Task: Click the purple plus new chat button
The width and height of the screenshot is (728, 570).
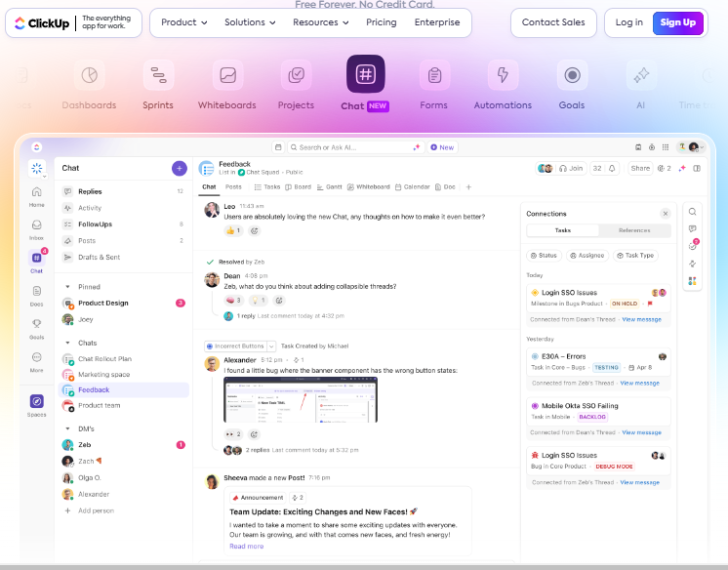Action: [x=180, y=168]
